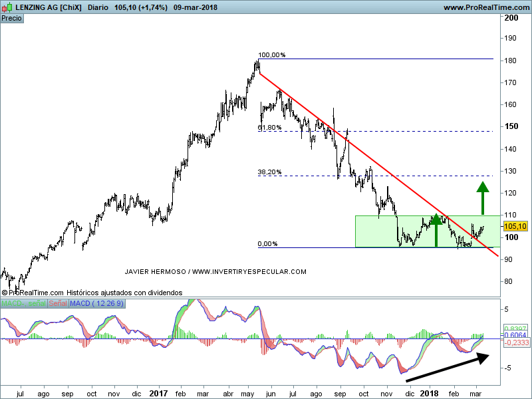Toggle the 'MACD (12 26 9)' legend label
532x399 pixels.
(x=97, y=304)
